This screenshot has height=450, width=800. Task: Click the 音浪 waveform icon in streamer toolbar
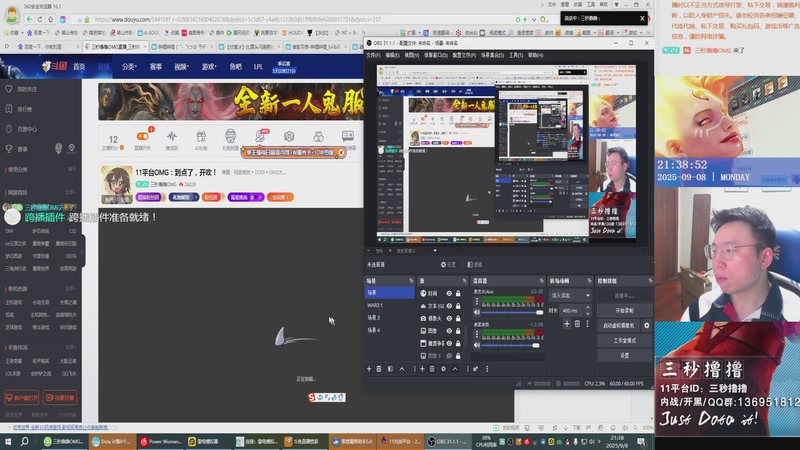tap(172, 136)
